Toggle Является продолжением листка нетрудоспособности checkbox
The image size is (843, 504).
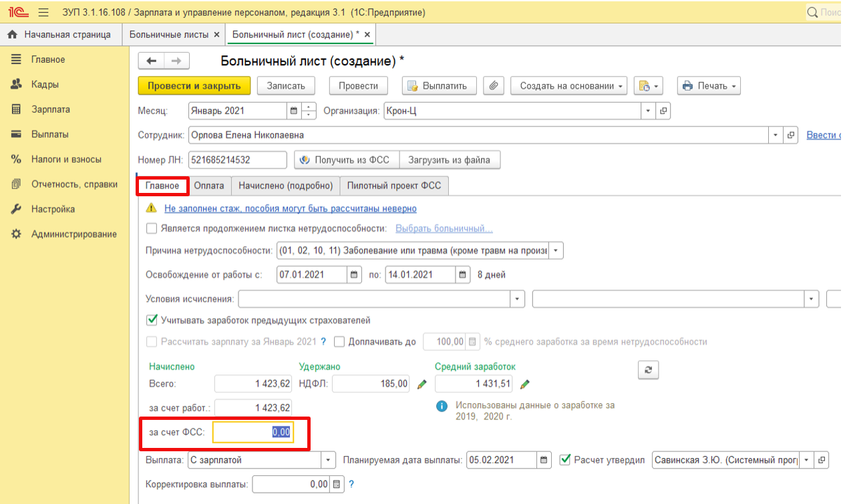click(x=152, y=228)
